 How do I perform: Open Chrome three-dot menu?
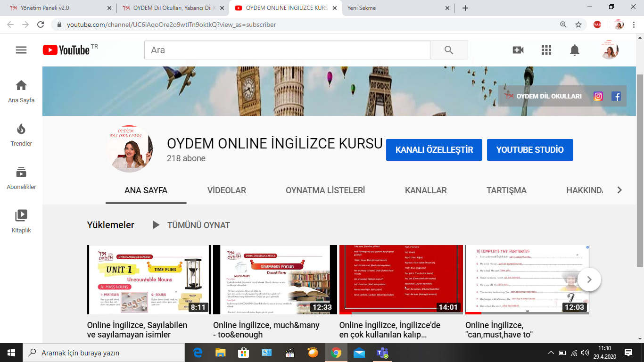coord(634,25)
